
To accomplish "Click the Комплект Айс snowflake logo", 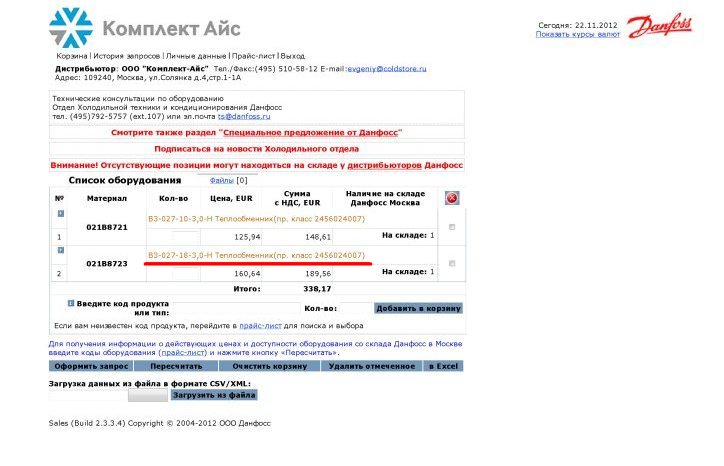I will (71, 28).
